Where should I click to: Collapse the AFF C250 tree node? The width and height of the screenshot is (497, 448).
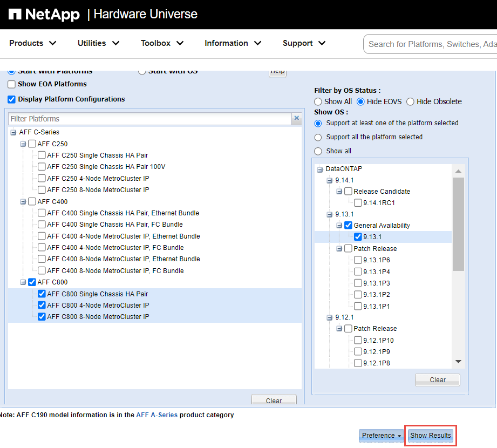[23, 144]
